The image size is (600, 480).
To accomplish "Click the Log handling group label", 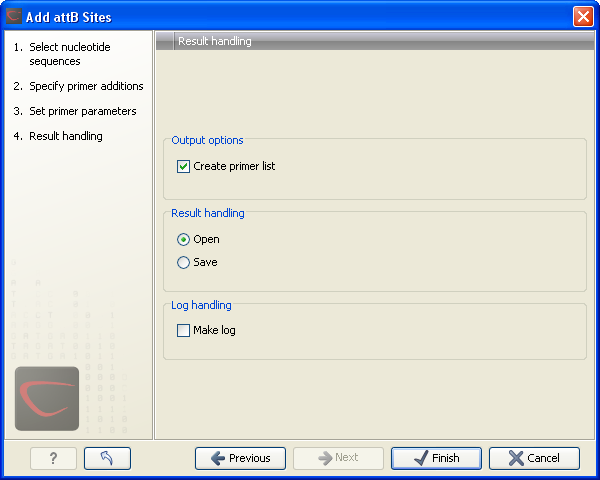I will pyautogui.click(x=201, y=304).
